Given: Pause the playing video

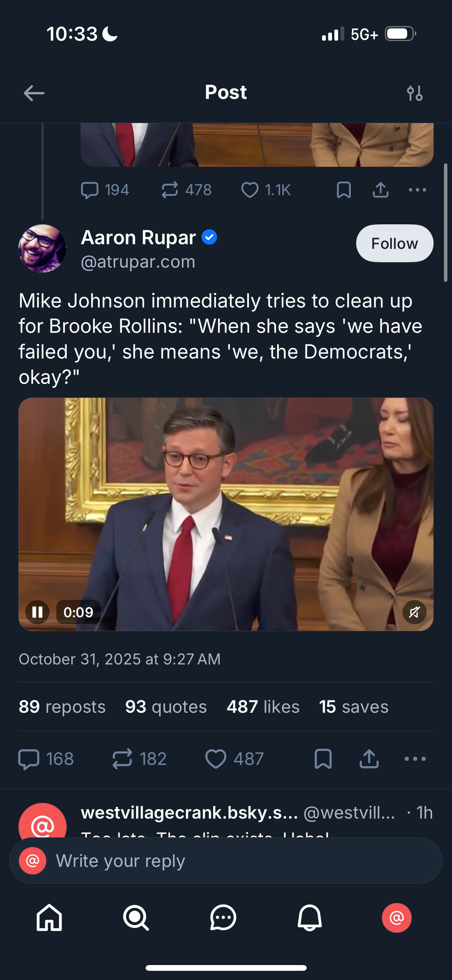Looking at the screenshot, I should [37, 612].
